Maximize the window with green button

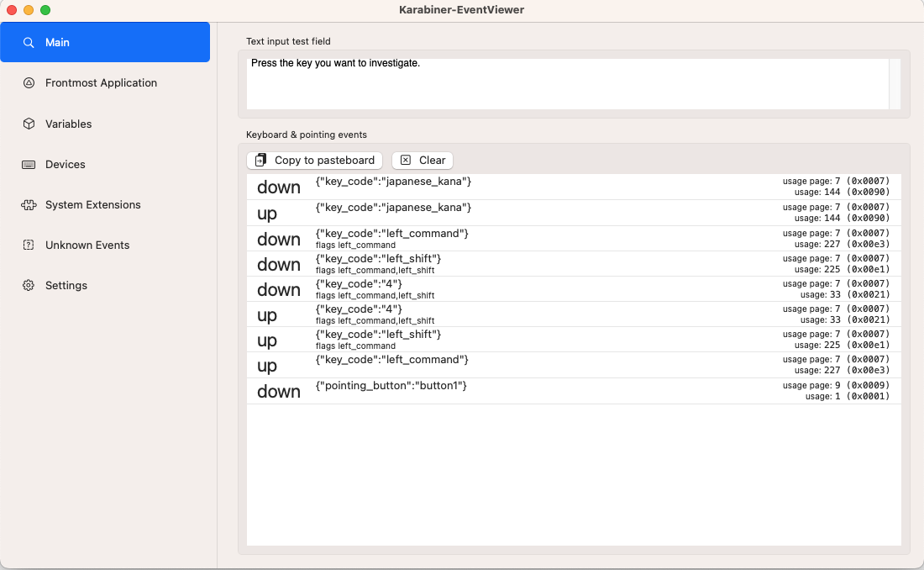45,10
